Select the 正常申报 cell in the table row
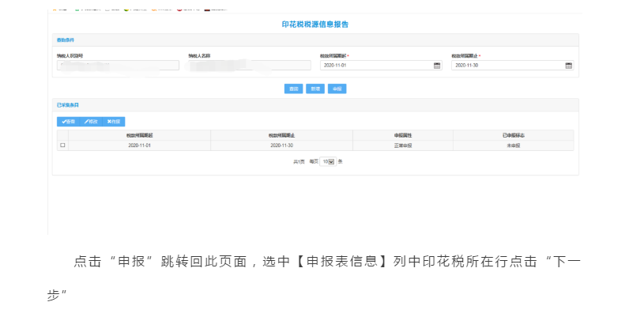This screenshot has height=321, width=644. [403, 145]
